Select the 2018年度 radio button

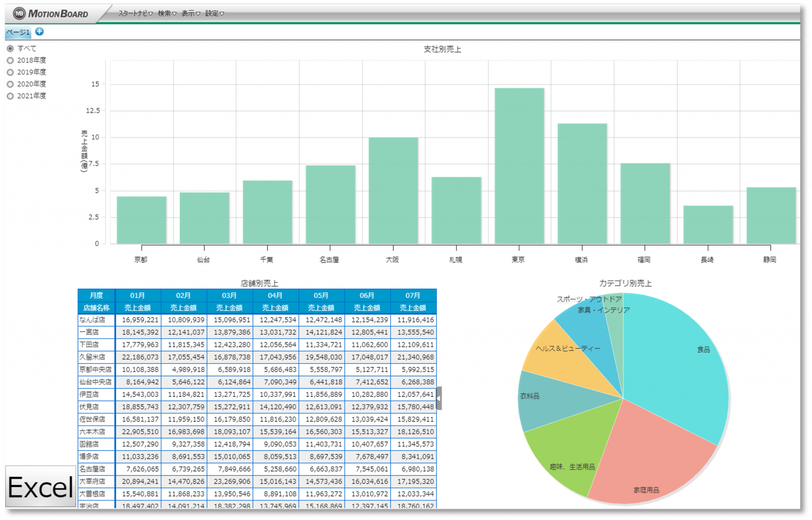click(x=10, y=61)
